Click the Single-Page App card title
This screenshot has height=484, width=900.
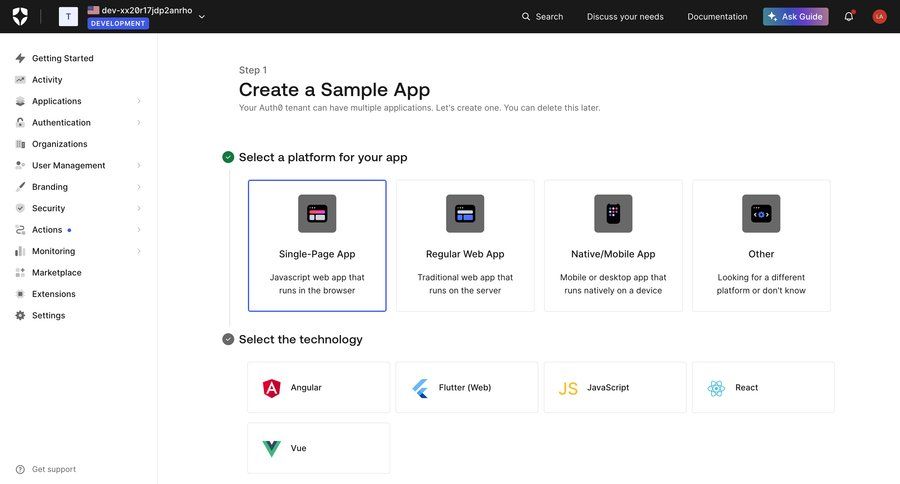(317, 254)
